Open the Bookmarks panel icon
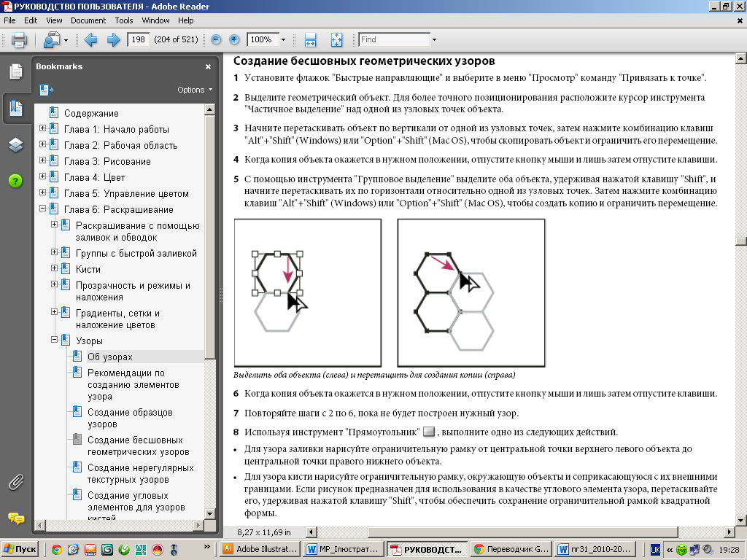Viewport: 747px width, 560px height. click(16, 109)
